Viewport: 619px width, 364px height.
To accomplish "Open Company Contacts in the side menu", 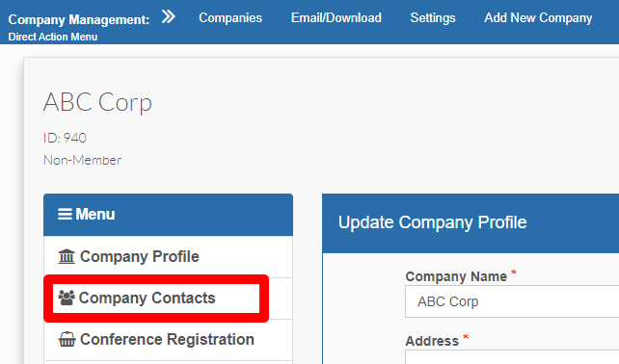I will [x=168, y=299].
